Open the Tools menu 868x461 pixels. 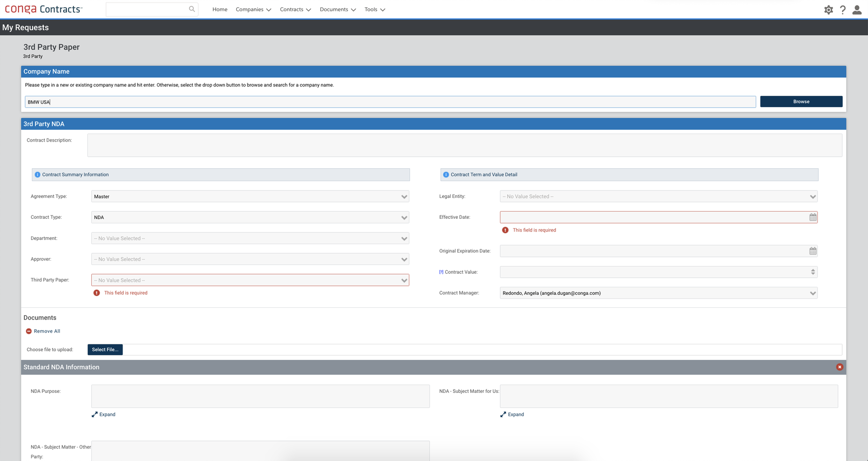tap(374, 10)
